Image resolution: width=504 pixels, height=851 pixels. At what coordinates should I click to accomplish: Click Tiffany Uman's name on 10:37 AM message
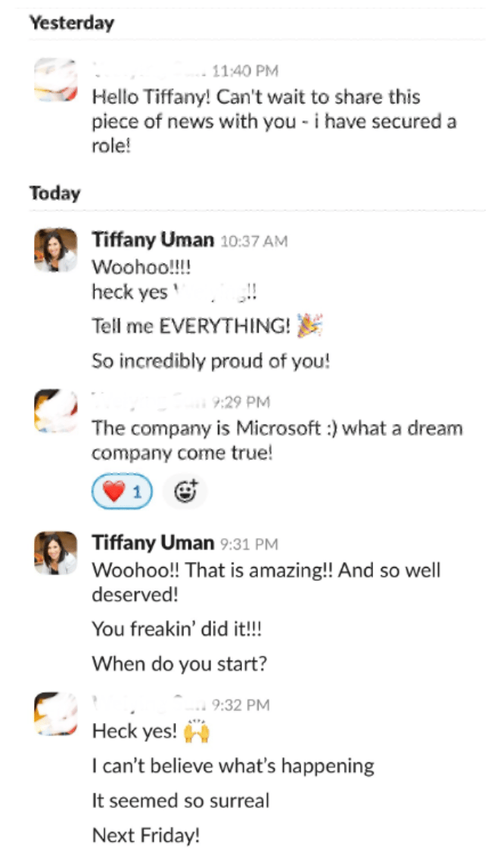[x=153, y=241]
